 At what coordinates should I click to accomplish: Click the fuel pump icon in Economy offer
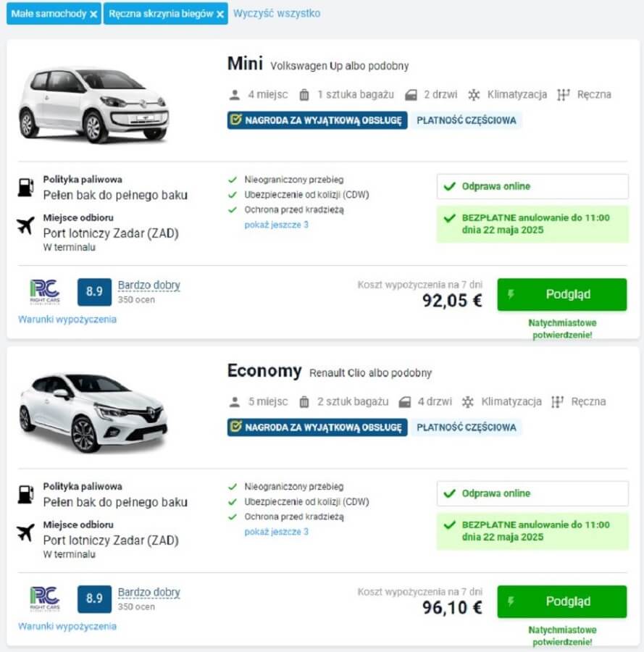pyautogui.click(x=25, y=494)
